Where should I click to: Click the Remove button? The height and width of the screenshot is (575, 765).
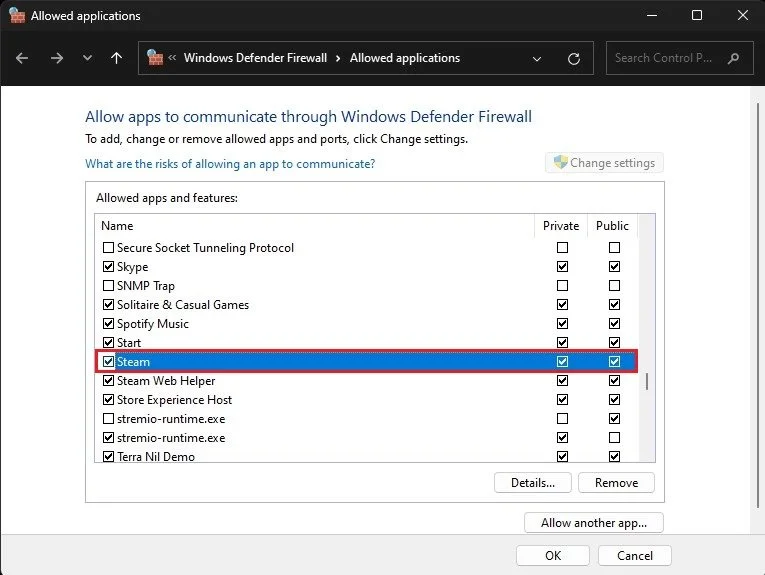tap(616, 483)
